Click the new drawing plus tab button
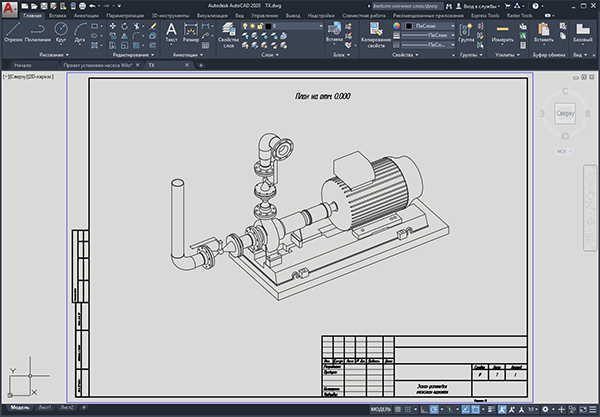Viewport: 600px width, 417px height. click(201, 65)
